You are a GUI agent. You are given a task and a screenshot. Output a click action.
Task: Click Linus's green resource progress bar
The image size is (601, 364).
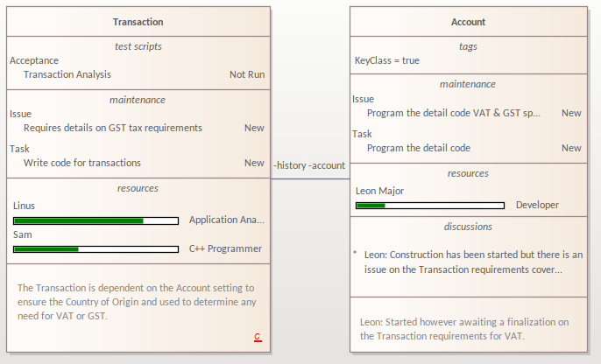coord(95,220)
